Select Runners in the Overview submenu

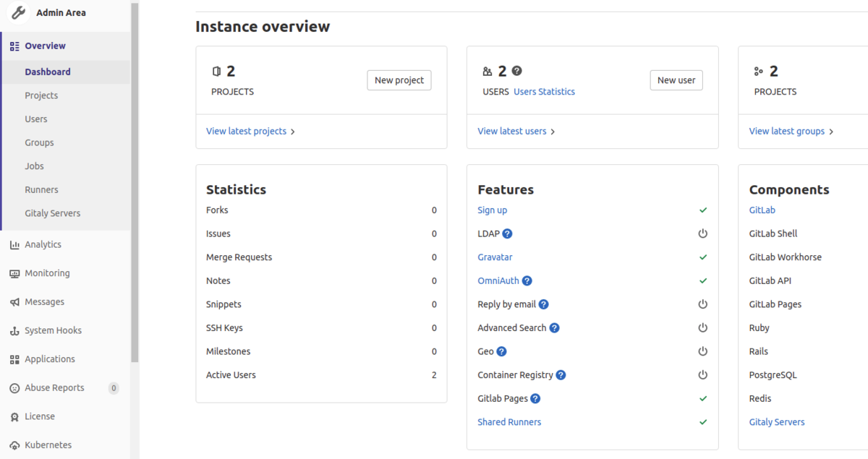tap(41, 189)
